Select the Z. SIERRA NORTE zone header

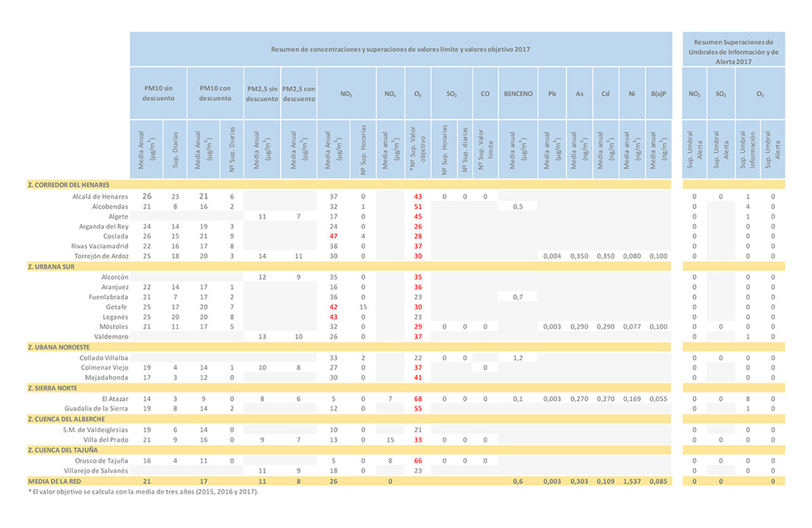click(x=53, y=387)
